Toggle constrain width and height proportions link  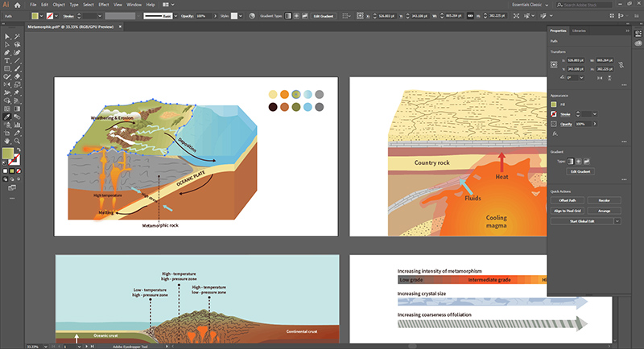pyautogui.click(x=622, y=64)
